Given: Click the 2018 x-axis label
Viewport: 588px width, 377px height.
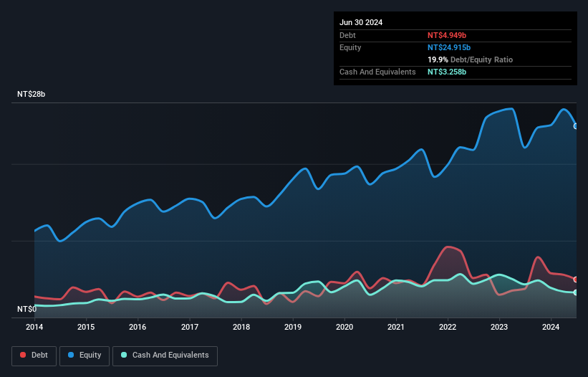Looking at the screenshot, I should click(x=241, y=327).
